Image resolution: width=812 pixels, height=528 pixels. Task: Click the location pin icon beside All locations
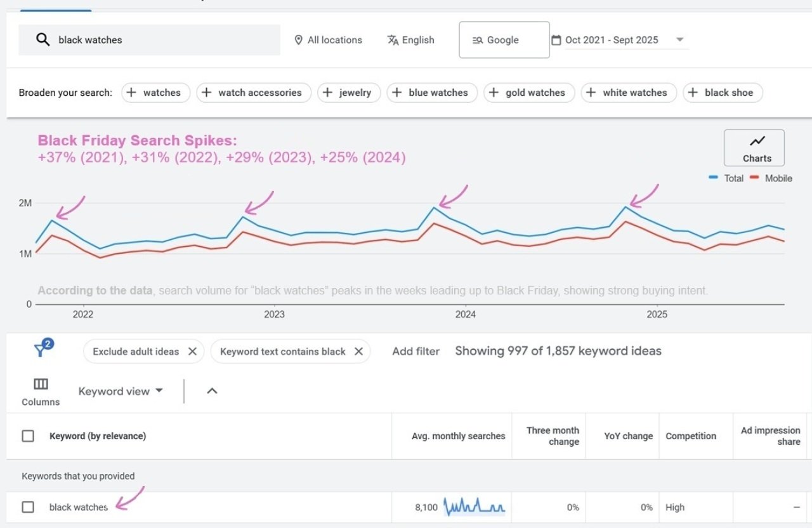coord(299,40)
